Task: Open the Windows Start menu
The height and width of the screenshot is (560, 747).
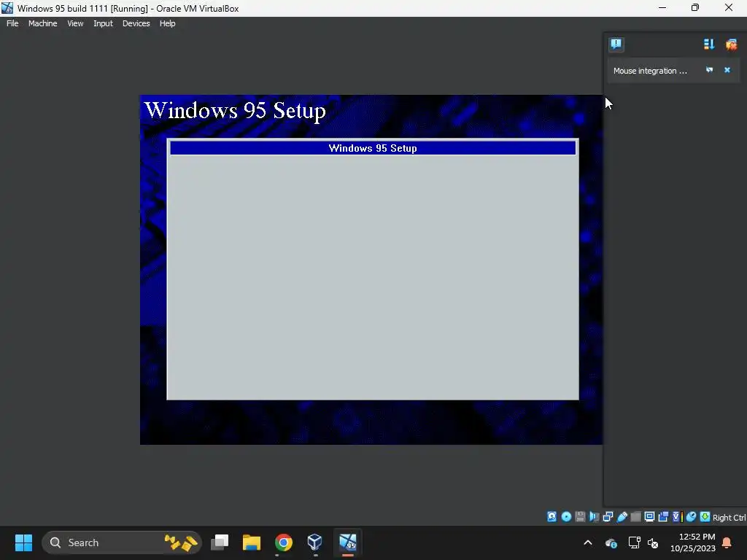Action: pyautogui.click(x=23, y=542)
